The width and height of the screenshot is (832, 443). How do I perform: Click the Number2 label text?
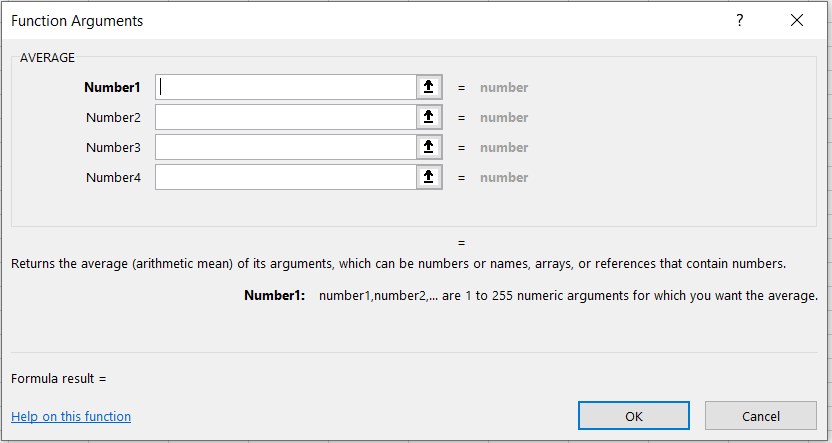click(x=113, y=117)
